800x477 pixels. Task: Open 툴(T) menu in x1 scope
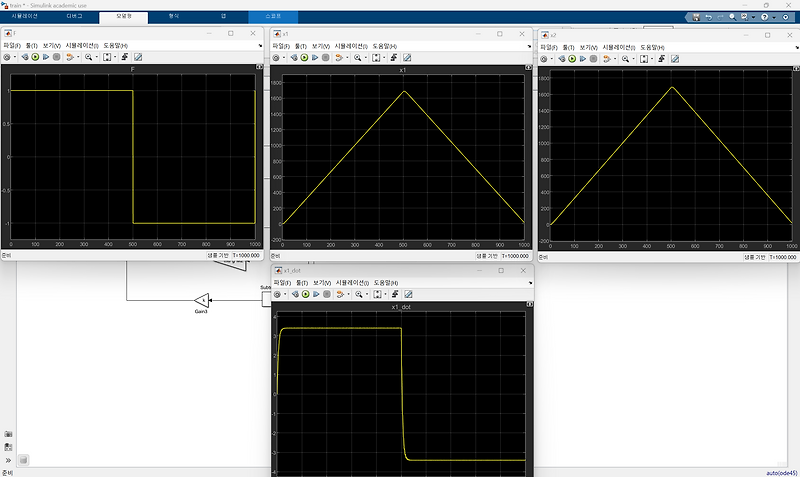pyautogui.click(x=301, y=46)
